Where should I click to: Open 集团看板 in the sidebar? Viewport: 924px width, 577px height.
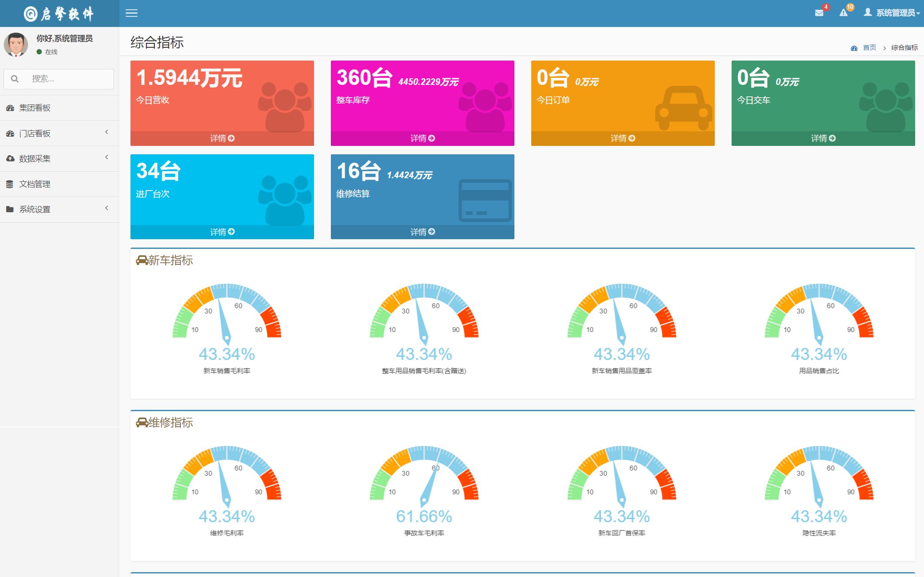point(35,108)
